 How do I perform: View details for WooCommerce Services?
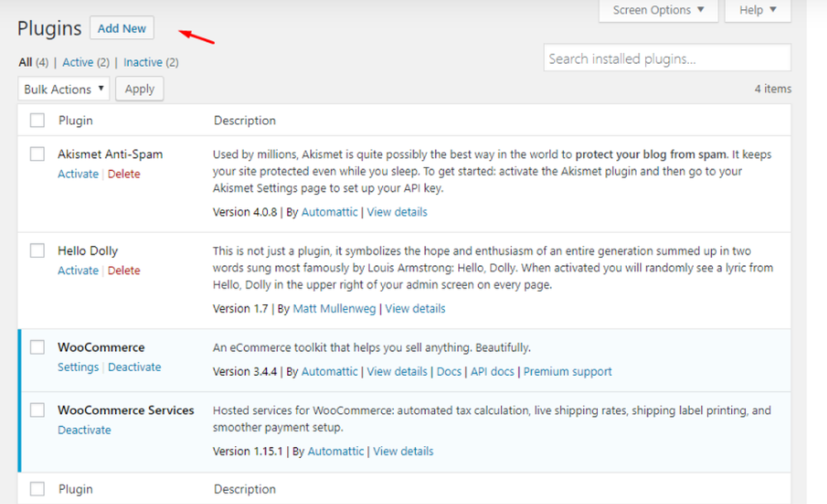tap(404, 451)
